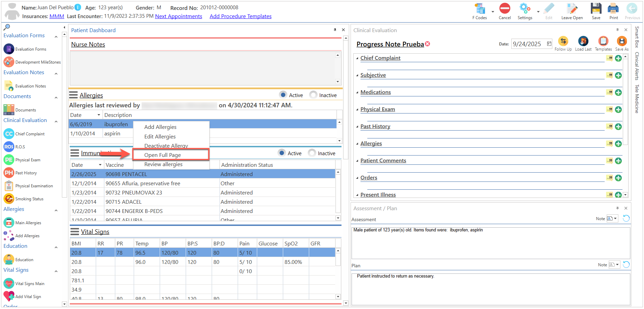Add Orders with the green plus icon

618,178
